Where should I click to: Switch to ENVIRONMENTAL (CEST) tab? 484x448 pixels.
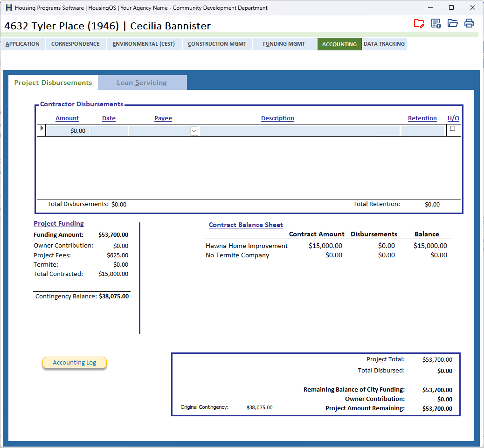tap(144, 44)
